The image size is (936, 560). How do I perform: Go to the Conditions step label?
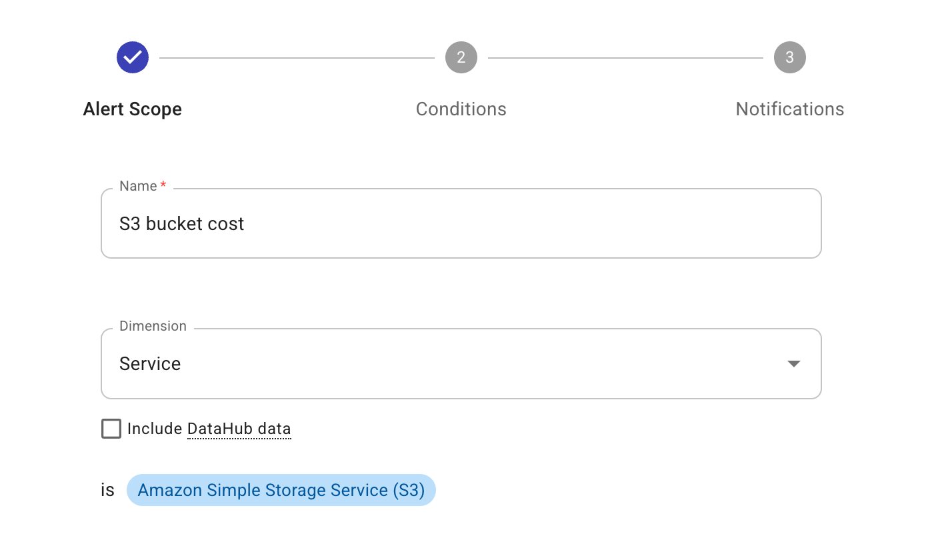(461, 109)
